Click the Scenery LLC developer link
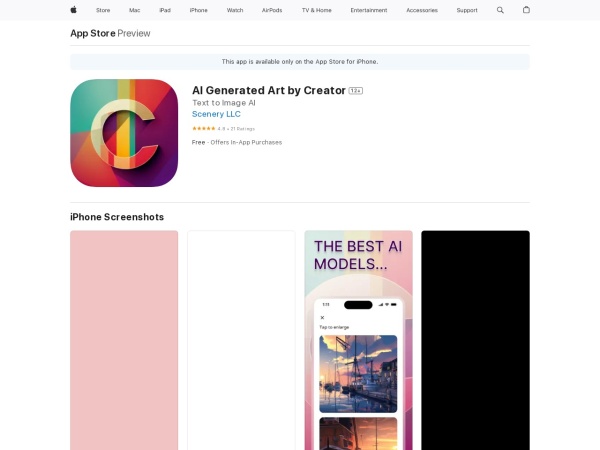Image resolution: width=600 pixels, height=450 pixels. 216,114
